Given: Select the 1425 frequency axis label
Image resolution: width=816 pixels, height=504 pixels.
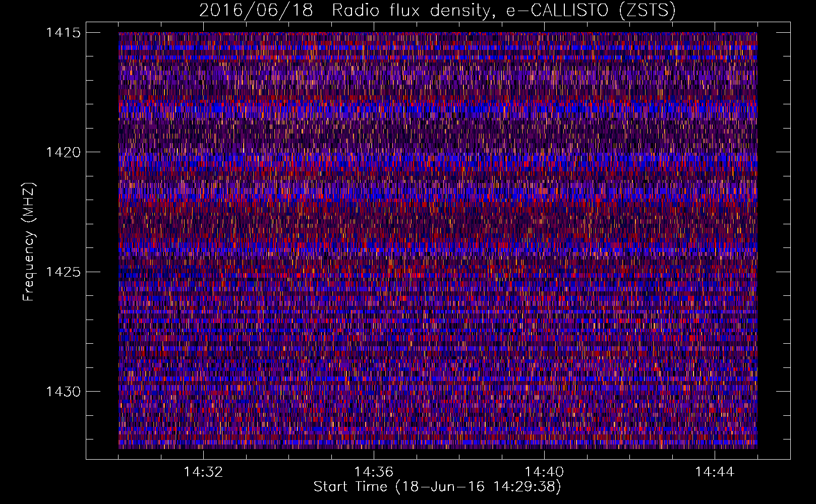Looking at the screenshot, I should coord(63,272).
